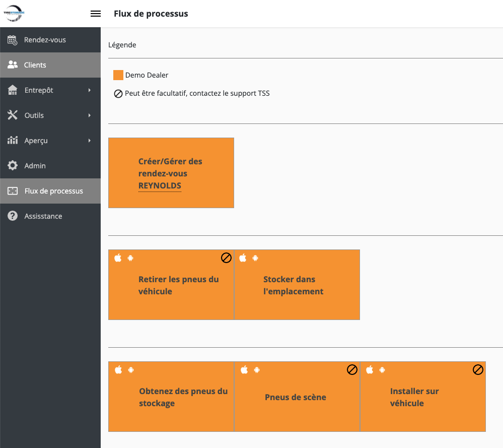
Task: Open the Pneus de scène card
Action: click(297, 397)
